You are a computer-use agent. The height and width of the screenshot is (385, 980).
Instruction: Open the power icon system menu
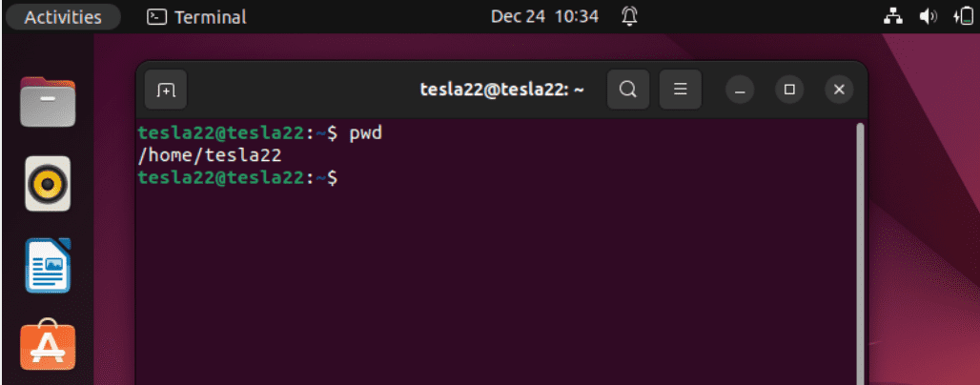tap(961, 16)
